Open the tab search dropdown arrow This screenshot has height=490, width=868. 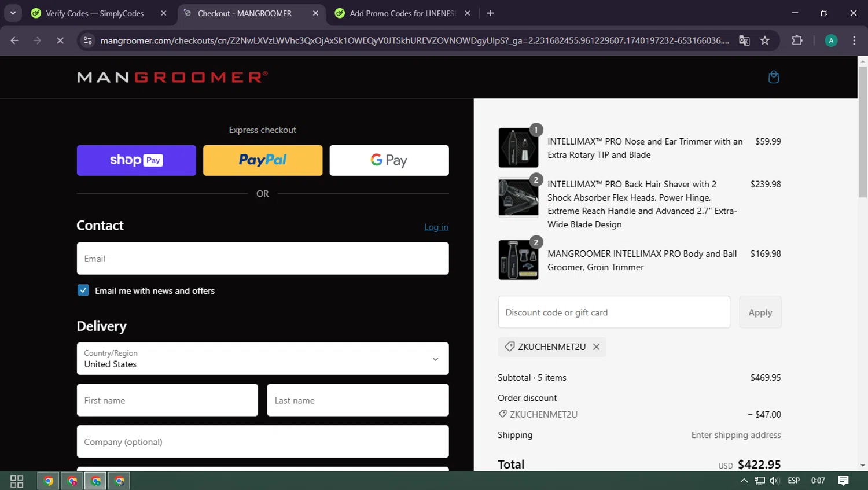tap(13, 13)
